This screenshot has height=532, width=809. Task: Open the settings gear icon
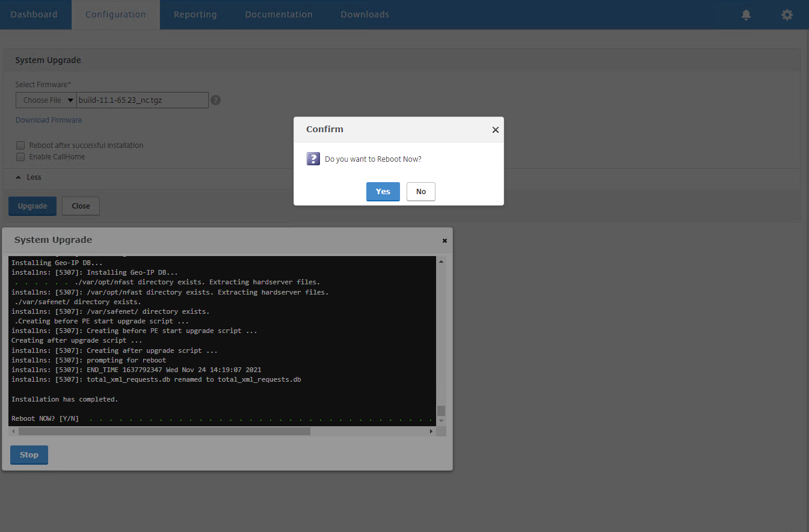[x=787, y=14]
